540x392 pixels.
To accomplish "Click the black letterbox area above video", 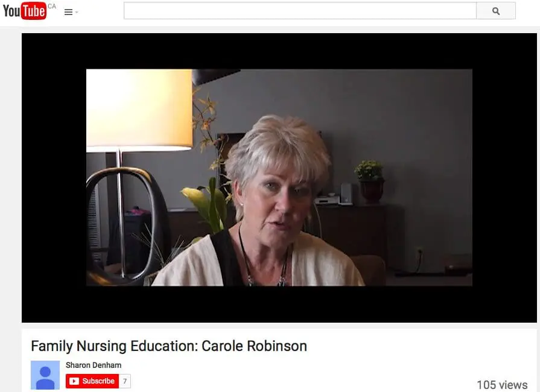I will [x=279, y=51].
